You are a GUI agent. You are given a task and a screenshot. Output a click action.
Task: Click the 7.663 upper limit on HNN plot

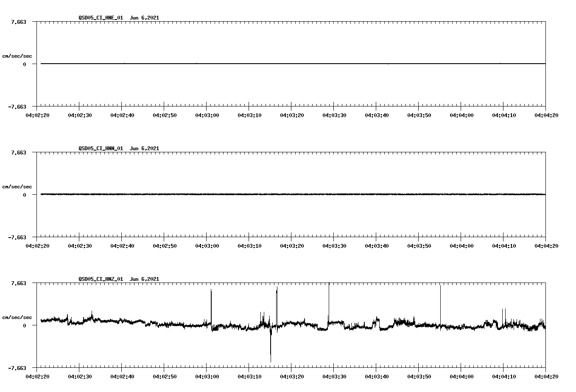click(19, 152)
